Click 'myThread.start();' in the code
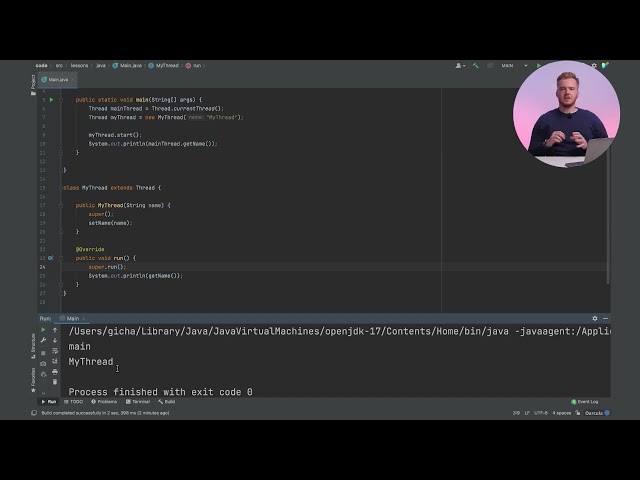 [115, 135]
